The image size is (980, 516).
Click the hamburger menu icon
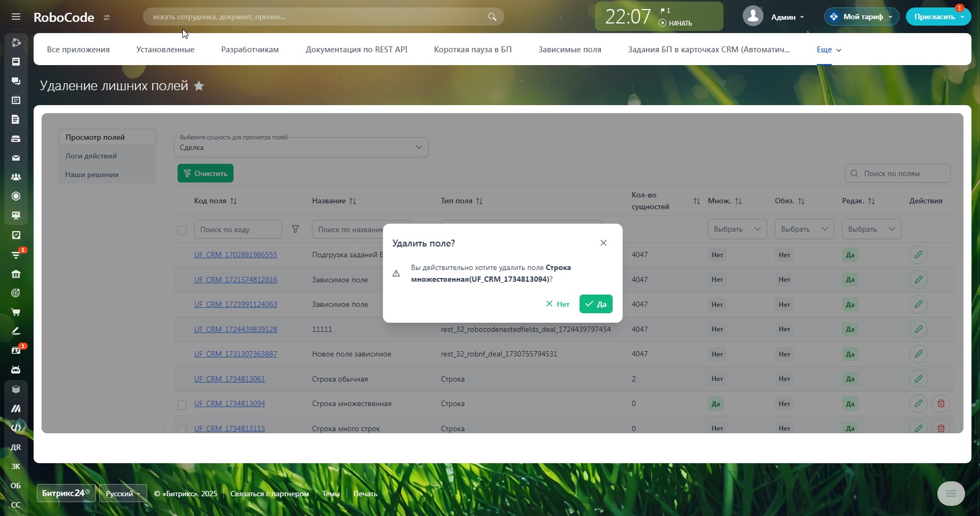tap(16, 17)
